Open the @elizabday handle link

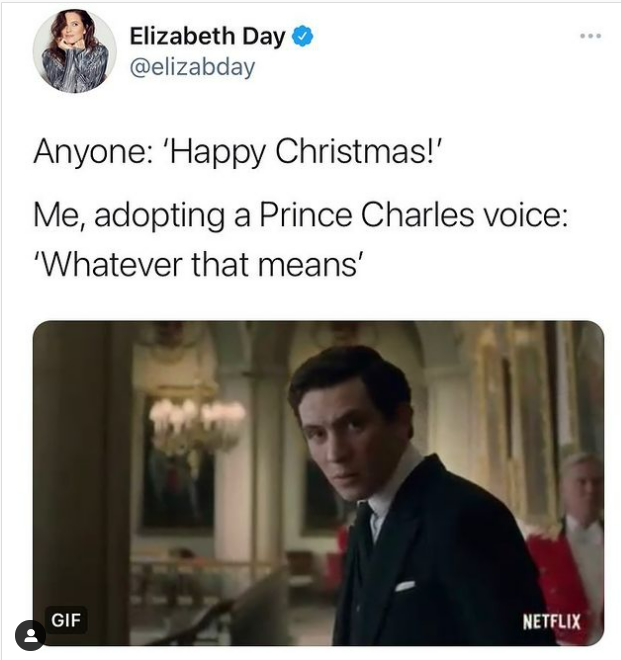pos(192,67)
